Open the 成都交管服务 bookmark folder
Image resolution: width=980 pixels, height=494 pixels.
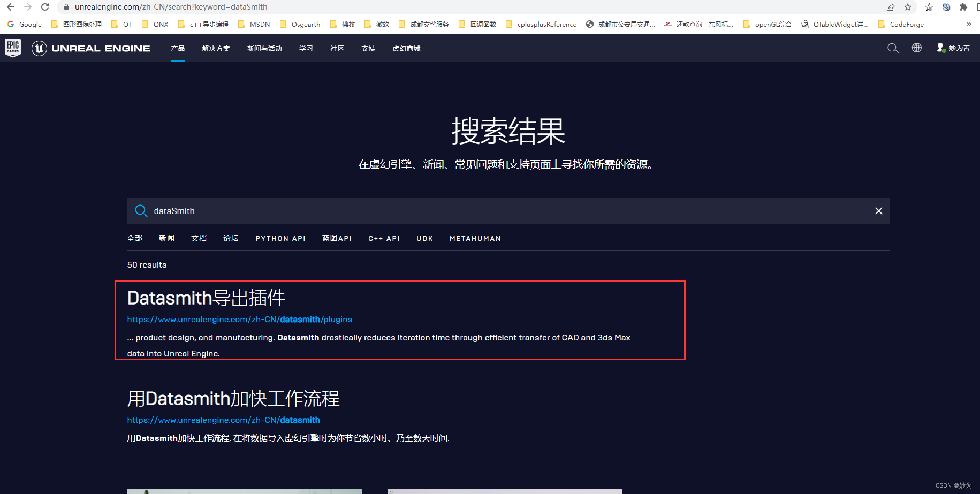[424, 24]
